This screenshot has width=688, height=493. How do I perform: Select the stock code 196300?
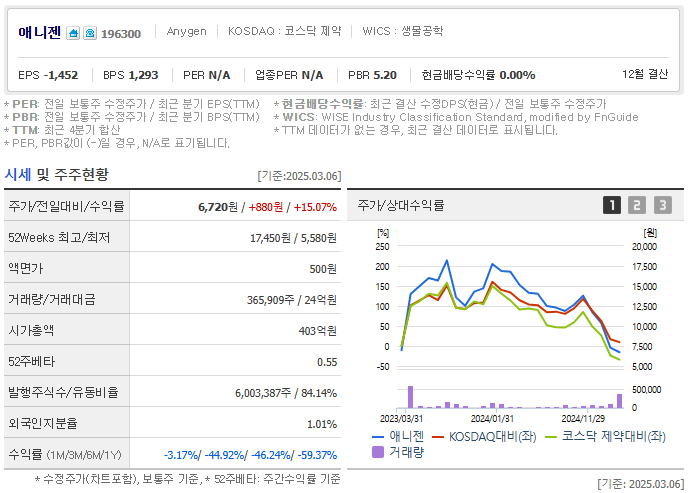pyautogui.click(x=121, y=34)
